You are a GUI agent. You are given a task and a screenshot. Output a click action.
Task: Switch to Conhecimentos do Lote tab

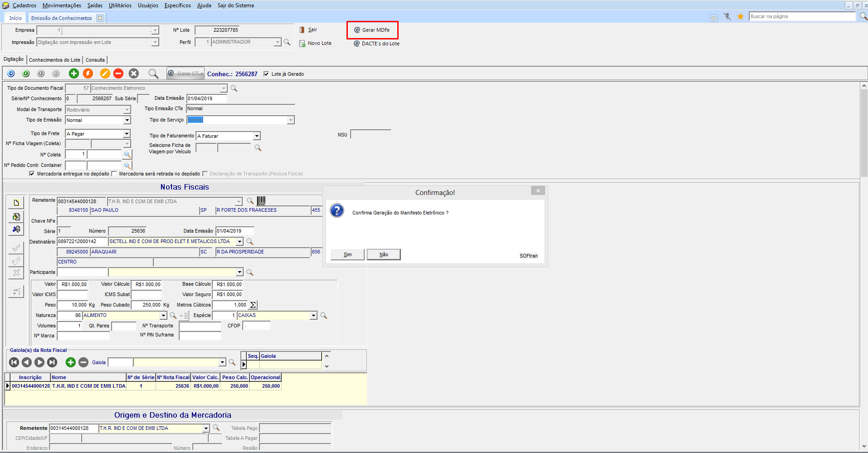point(54,60)
